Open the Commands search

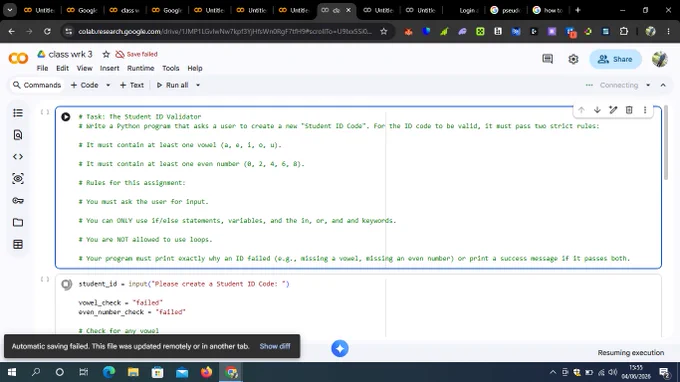[x=37, y=85]
